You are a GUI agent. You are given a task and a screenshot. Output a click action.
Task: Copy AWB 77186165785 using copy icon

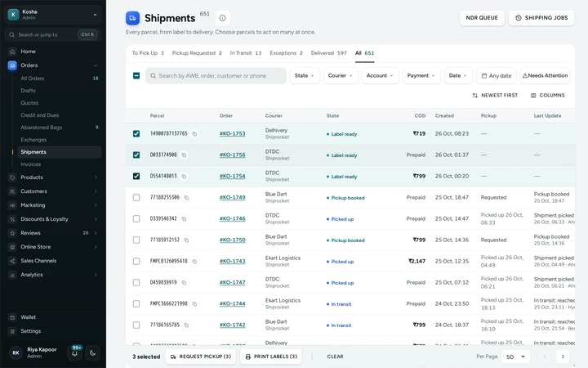(186, 325)
